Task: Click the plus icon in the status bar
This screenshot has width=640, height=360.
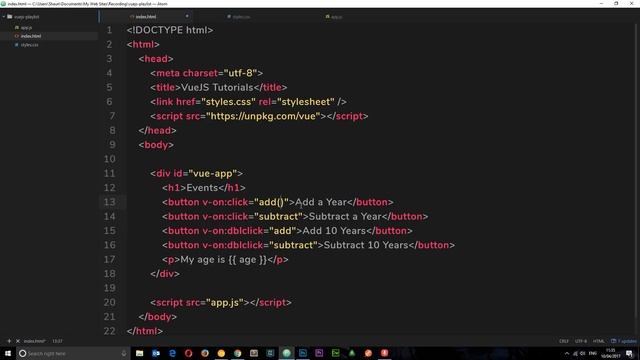Action: click(9, 341)
